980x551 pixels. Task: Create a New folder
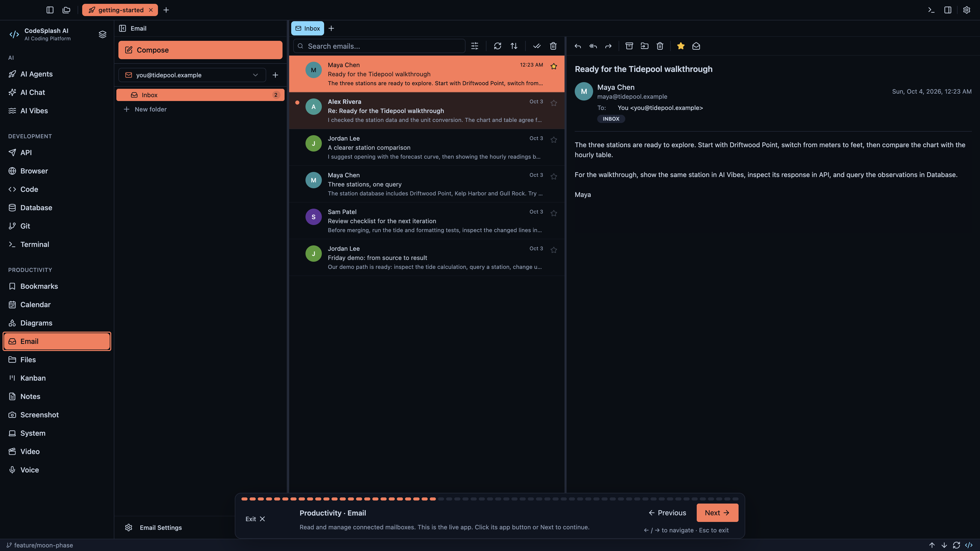[145, 109]
